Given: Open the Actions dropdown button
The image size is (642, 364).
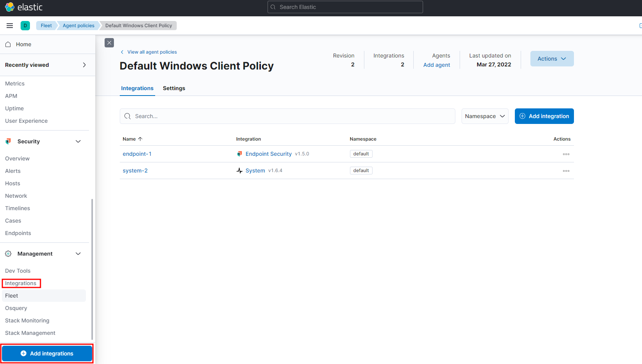Looking at the screenshot, I should [x=551, y=59].
